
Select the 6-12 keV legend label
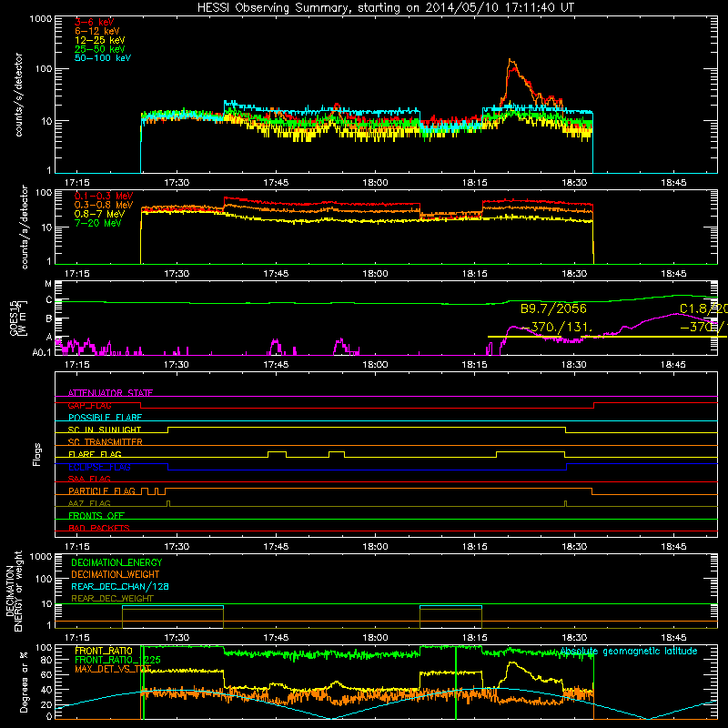pos(97,31)
